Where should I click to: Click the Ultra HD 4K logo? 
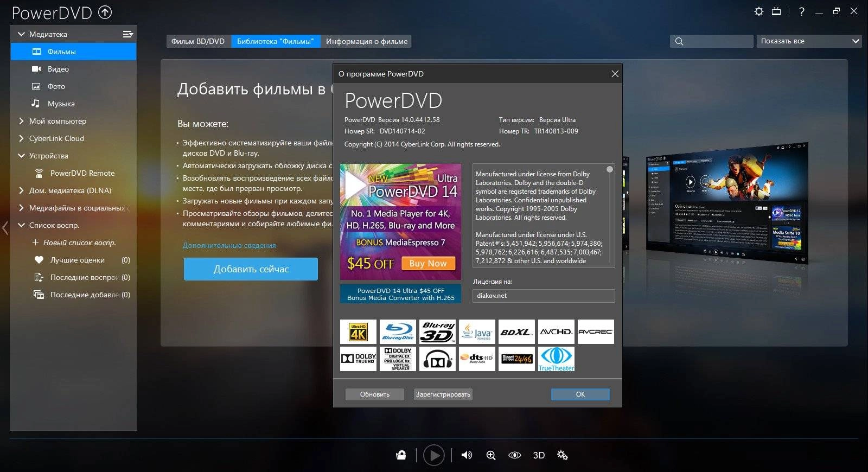point(358,331)
